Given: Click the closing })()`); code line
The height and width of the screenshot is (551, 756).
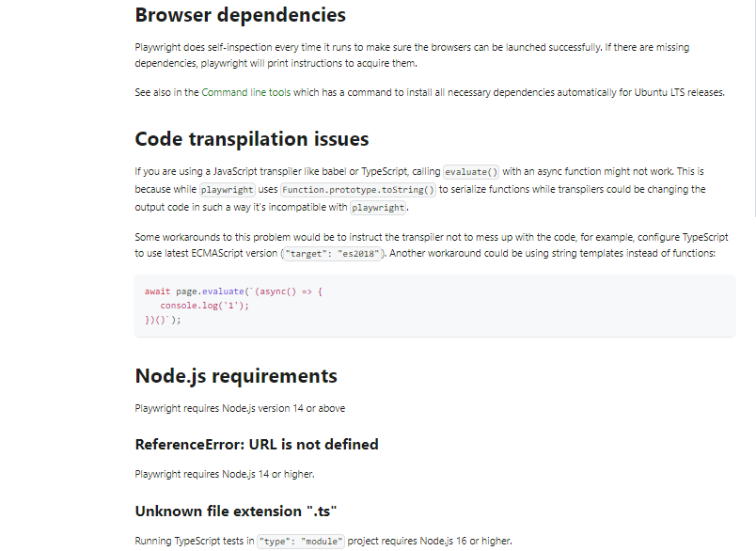Looking at the screenshot, I should point(163,320).
